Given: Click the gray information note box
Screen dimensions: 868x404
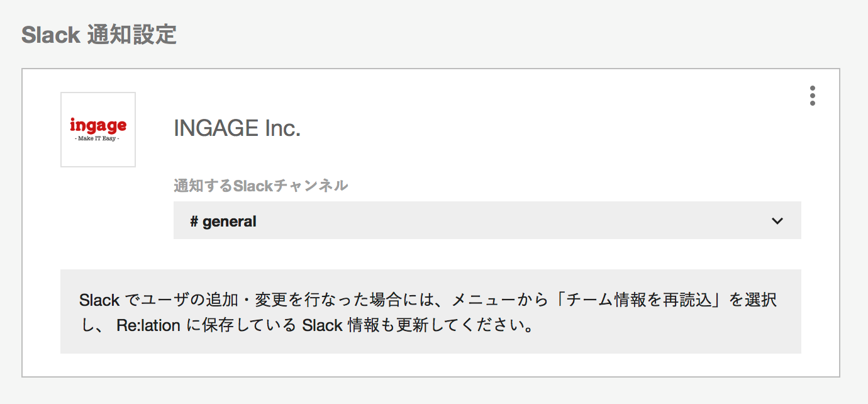Looking at the screenshot, I should point(430,311).
